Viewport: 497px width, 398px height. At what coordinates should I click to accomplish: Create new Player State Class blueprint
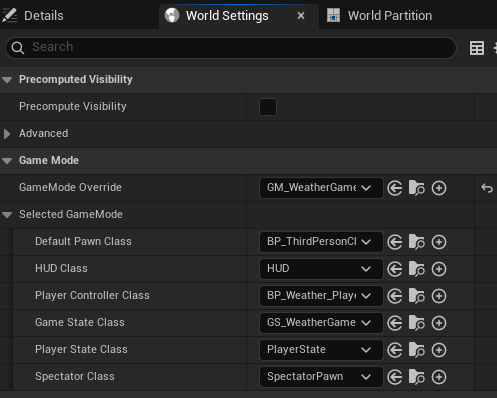439,350
